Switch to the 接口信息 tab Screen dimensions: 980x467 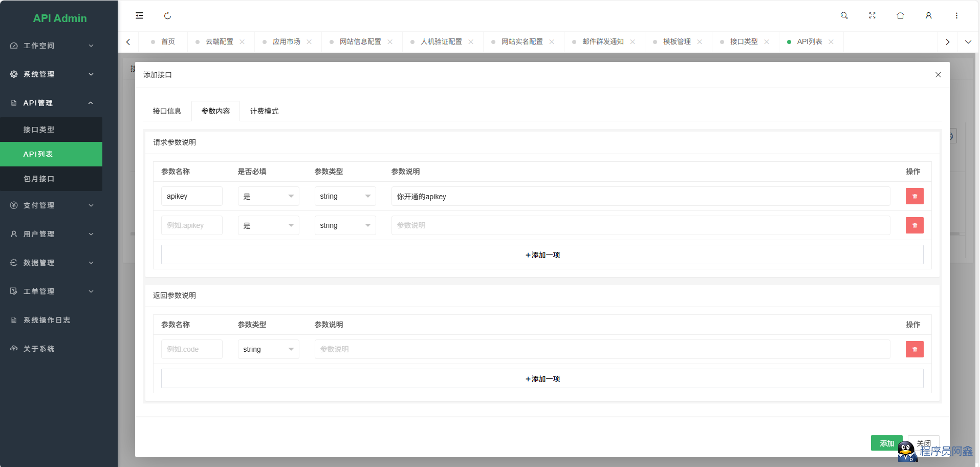[x=167, y=111]
